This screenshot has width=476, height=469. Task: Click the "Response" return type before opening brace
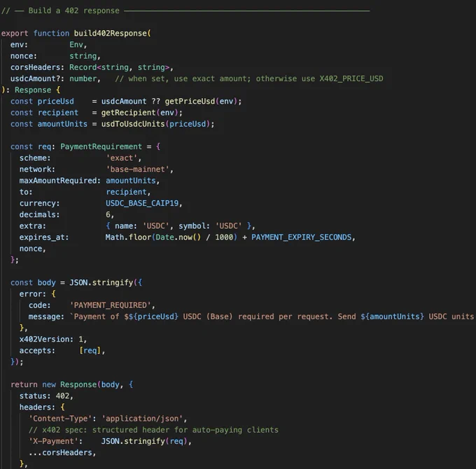click(x=33, y=90)
